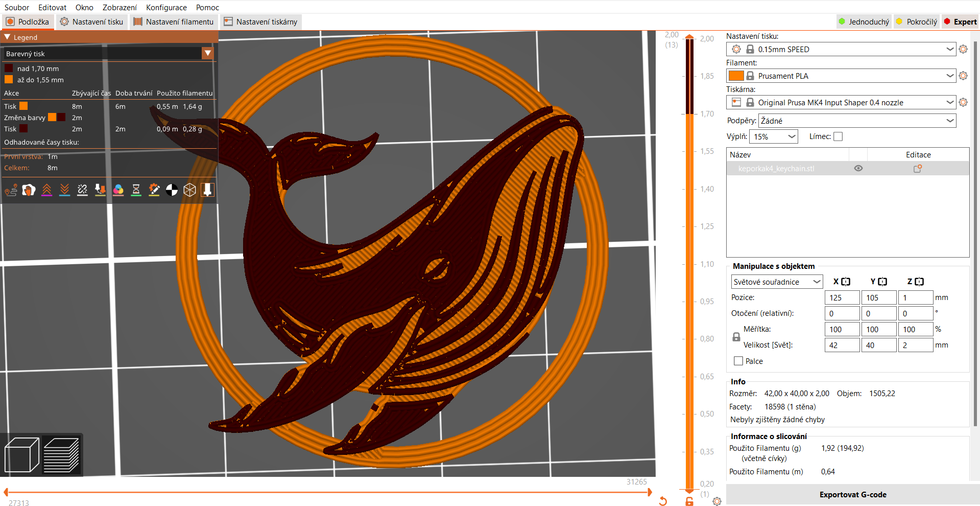
Task: Select Pokročilý advanced mode
Action: click(x=917, y=21)
